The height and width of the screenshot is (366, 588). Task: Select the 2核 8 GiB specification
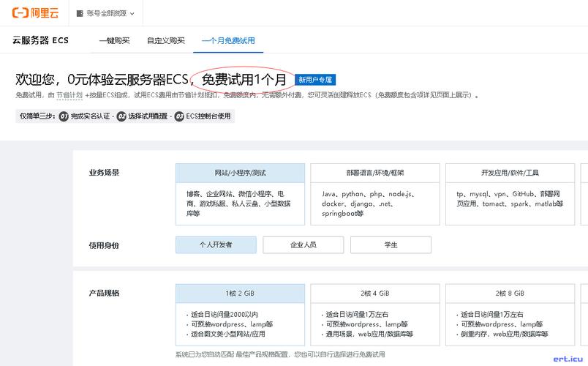click(510, 315)
